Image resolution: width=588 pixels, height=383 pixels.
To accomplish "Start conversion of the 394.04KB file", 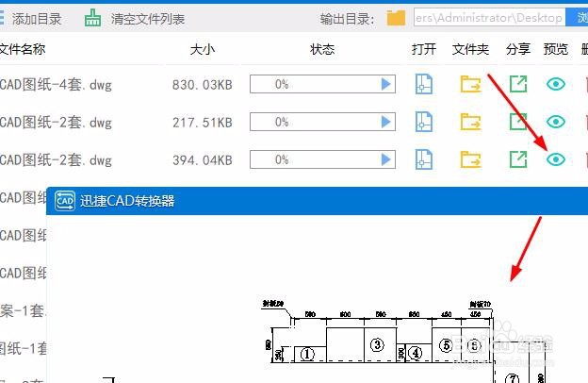I will [386, 159].
